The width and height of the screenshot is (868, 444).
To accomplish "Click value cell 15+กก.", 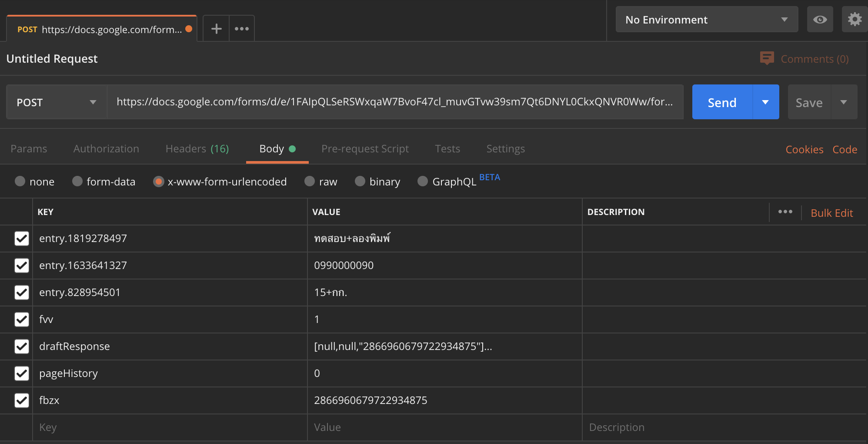I will (444, 293).
